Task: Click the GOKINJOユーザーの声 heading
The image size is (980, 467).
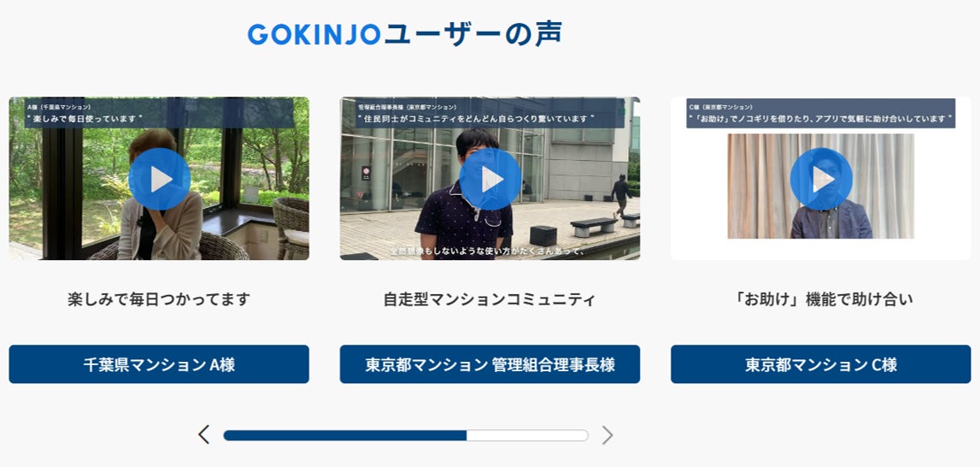Action: pos(405,34)
